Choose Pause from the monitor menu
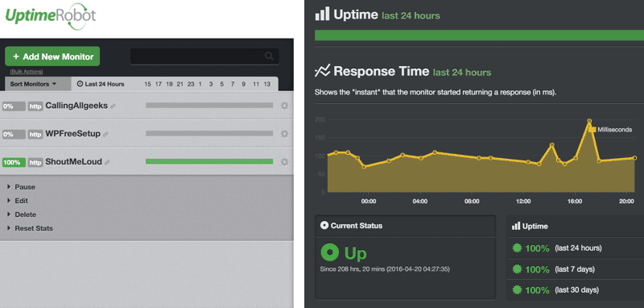Screen dimensions: 644x308 coord(25,187)
